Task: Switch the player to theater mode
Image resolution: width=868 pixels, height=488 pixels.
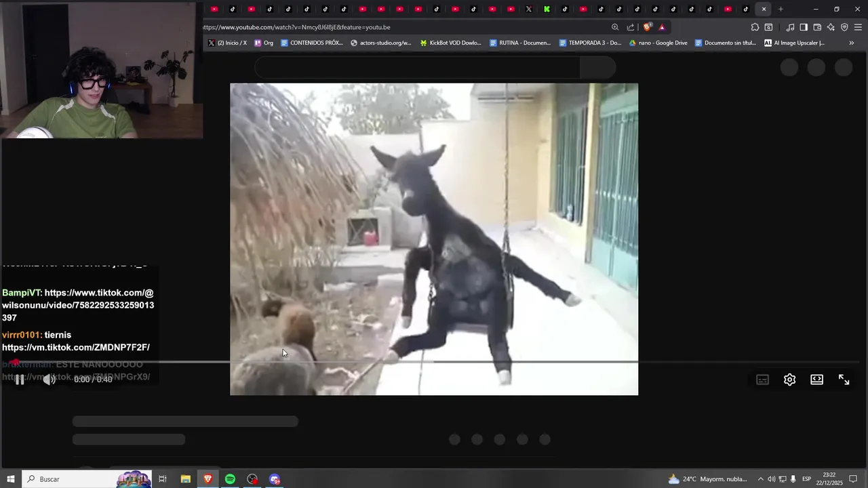Action: point(816,380)
